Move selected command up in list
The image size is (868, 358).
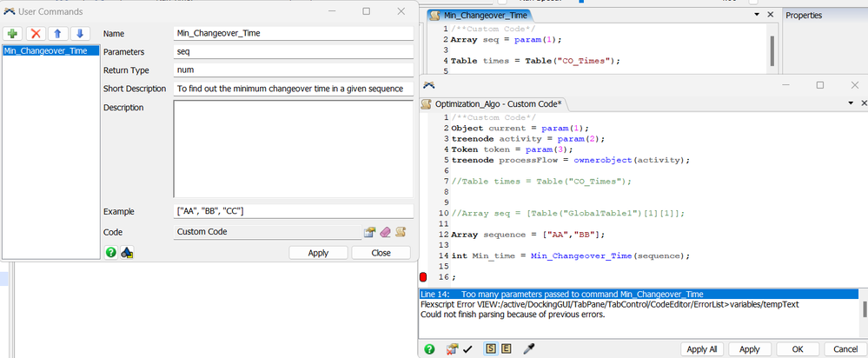57,34
